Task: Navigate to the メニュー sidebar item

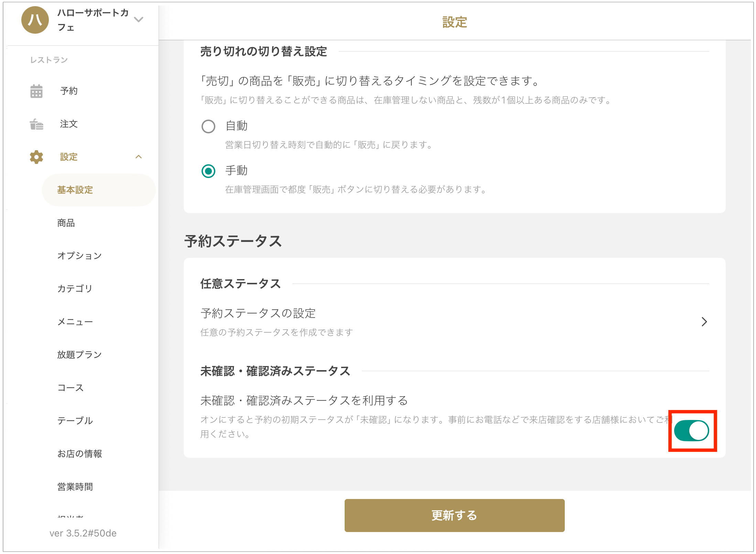Action: click(x=75, y=322)
